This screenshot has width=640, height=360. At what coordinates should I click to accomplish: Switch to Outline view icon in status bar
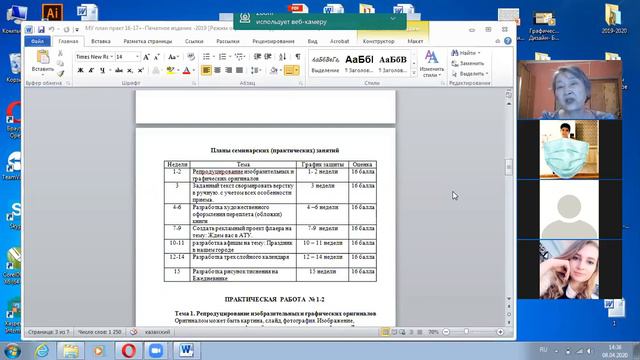click(411, 332)
